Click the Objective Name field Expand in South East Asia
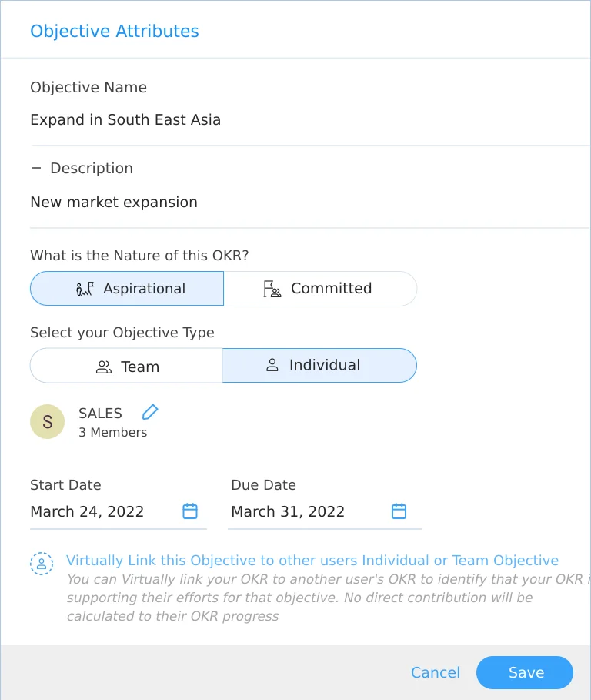591x700 pixels. tap(310, 119)
